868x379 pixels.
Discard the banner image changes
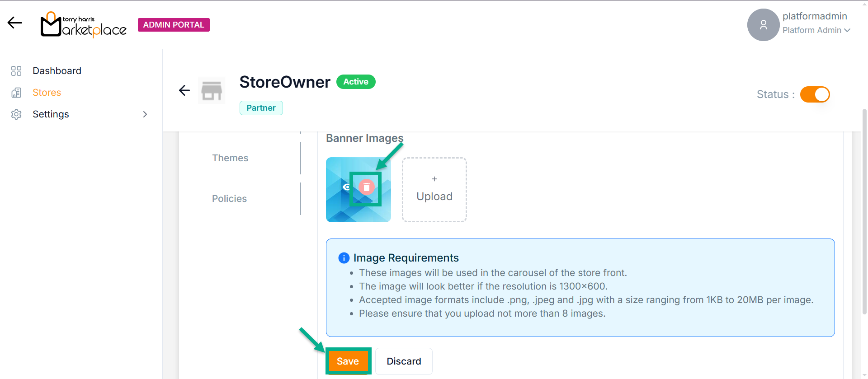[404, 361]
